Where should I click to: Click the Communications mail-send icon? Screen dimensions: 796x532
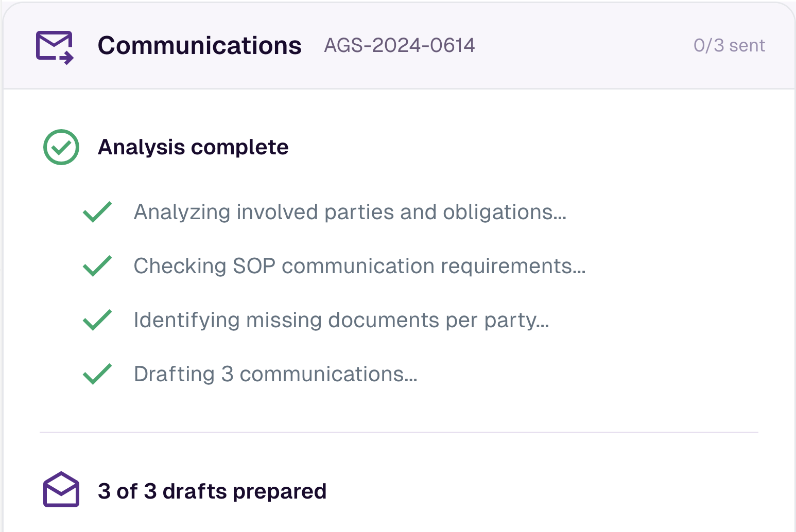(x=55, y=47)
